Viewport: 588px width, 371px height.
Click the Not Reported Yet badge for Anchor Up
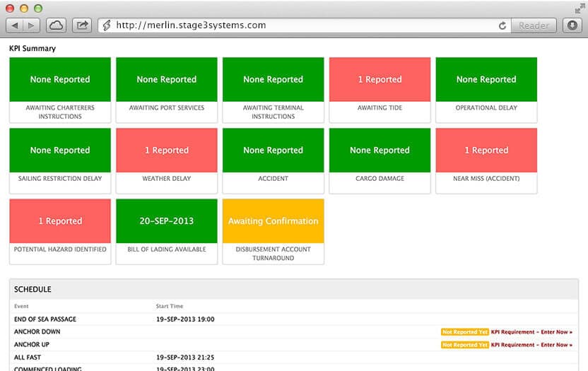(x=465, y=345)
